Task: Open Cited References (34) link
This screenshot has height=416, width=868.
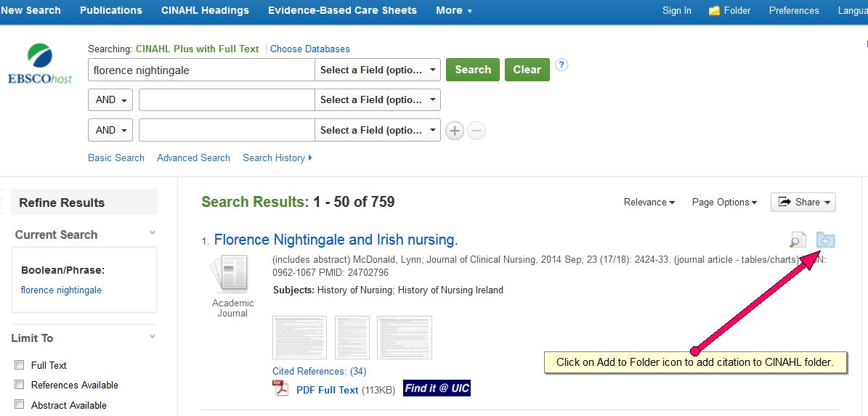Action: (x=320, y=371)
